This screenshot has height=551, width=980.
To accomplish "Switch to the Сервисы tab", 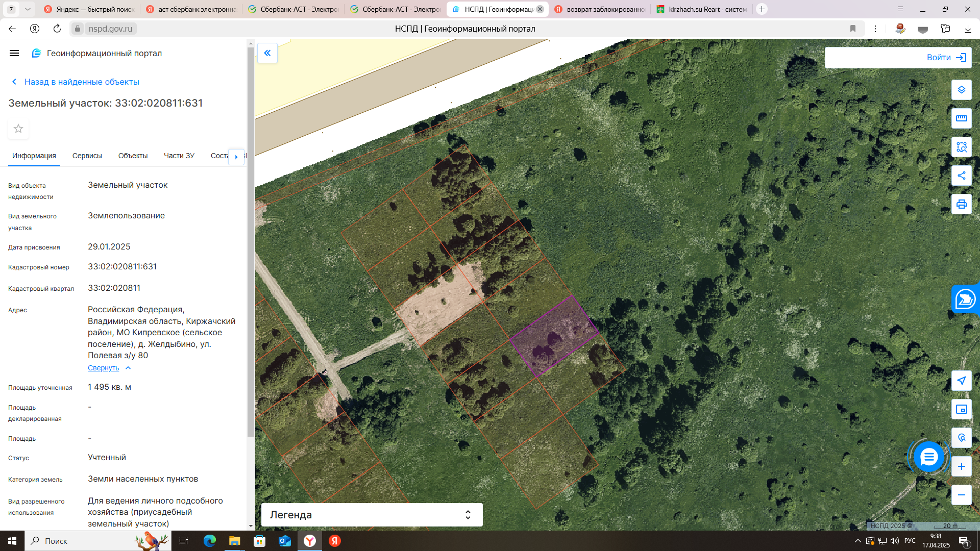I will 87,156.
